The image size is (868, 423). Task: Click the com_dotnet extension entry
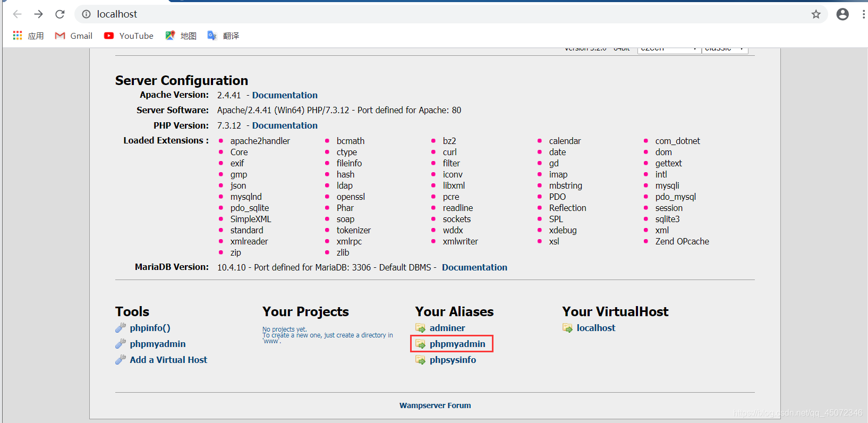pos(678,141)
